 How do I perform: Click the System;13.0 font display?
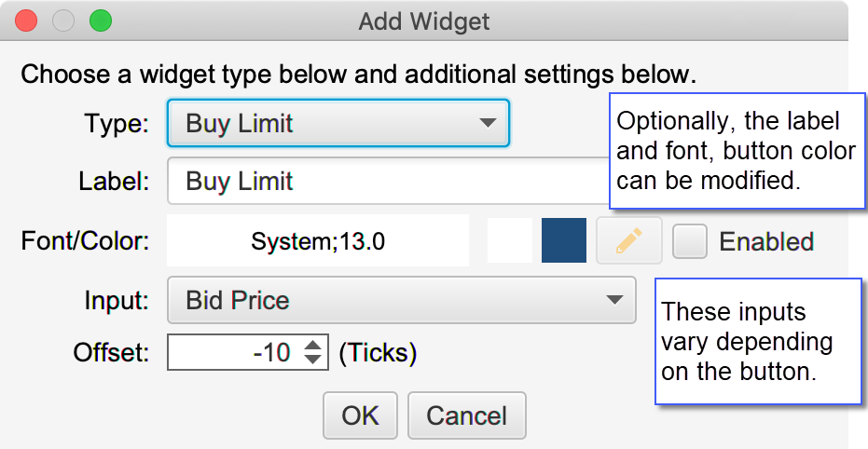click(318, 241)
